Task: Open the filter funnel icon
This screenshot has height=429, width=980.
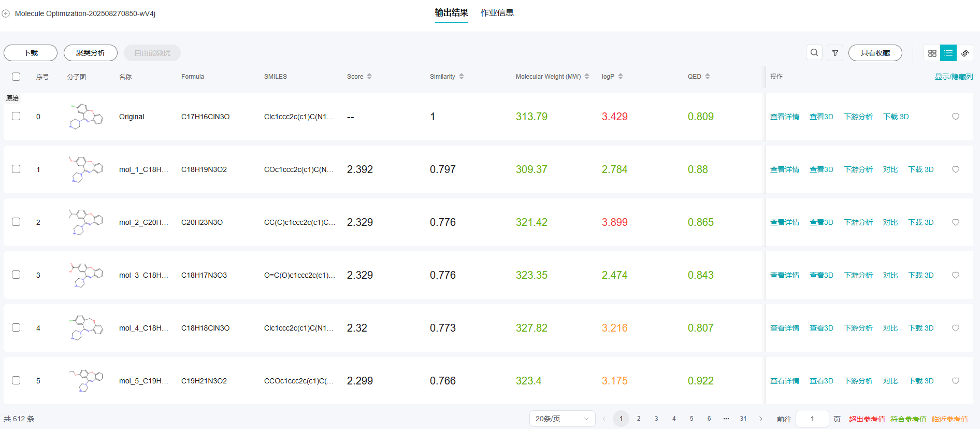Action: point(835,53)
